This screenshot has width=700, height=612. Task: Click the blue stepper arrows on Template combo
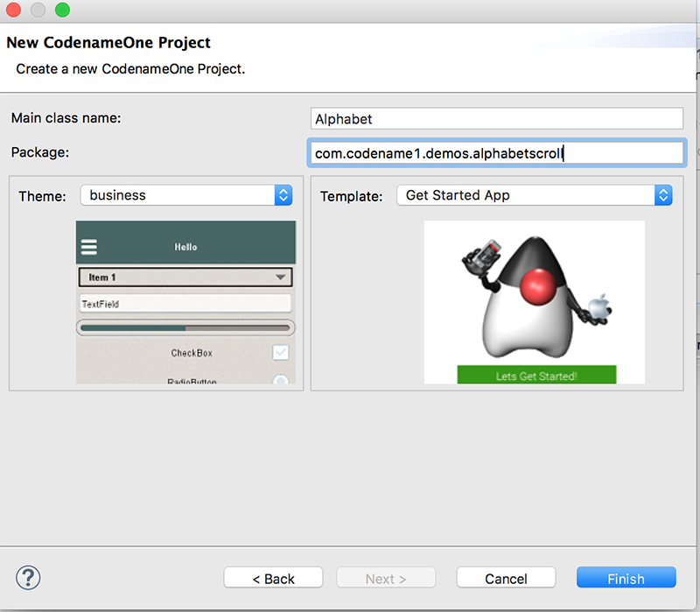(x=663, y=196)
